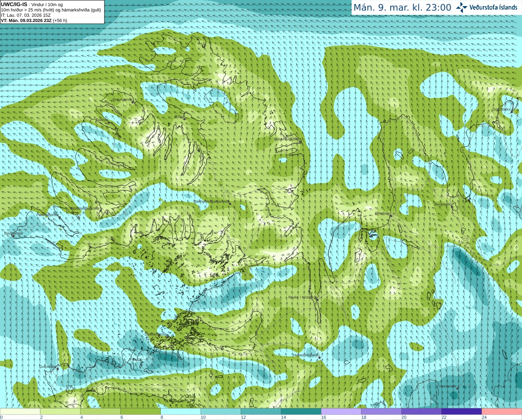Click the 0–2 m/s pale yellow legend swatch
Screen dimensions: 522x420
coord(20,411)
